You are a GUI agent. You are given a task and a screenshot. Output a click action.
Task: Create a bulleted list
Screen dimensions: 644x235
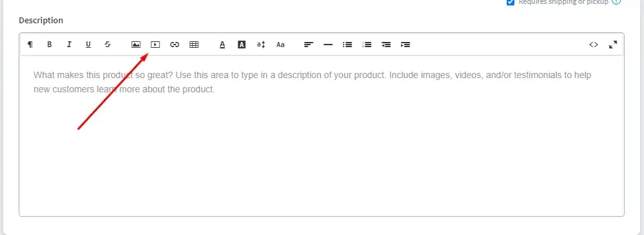347,45
